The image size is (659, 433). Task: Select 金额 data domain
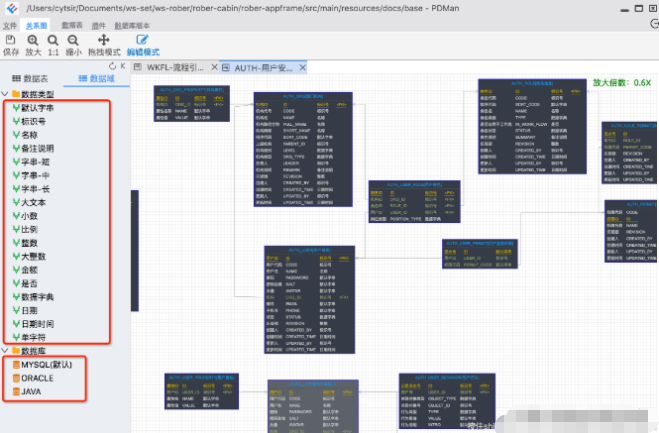click(x=25, y=270)
